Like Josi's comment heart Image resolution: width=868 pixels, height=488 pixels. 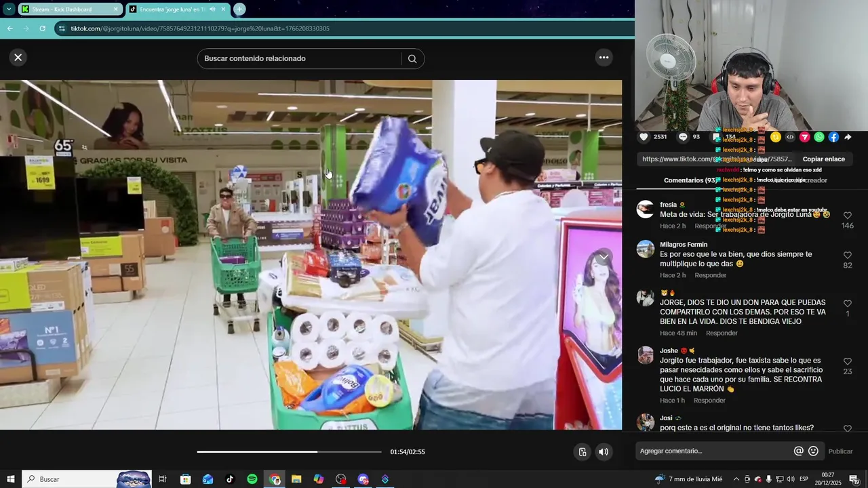[848, 429]
